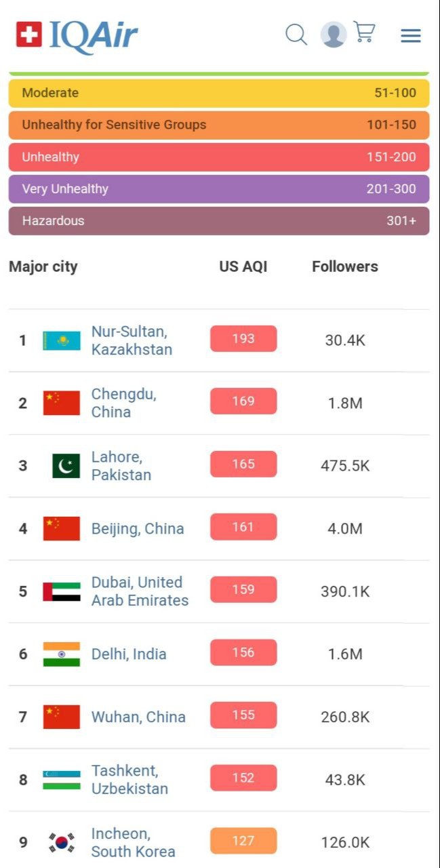Click the Uzbekistan flag icon
The width and height of the screenshot is (440, 868).
coord(62,780)
